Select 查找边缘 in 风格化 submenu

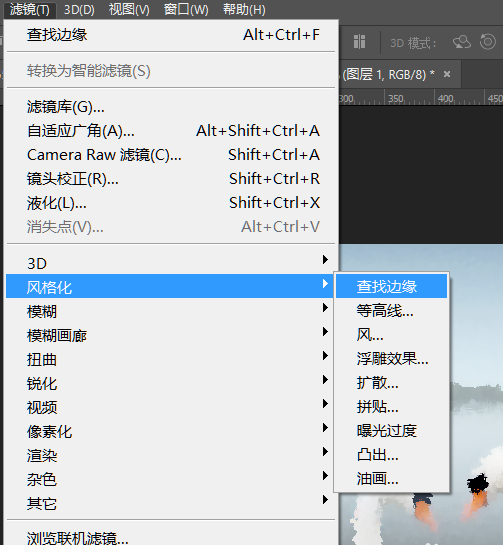click(391, 286)
